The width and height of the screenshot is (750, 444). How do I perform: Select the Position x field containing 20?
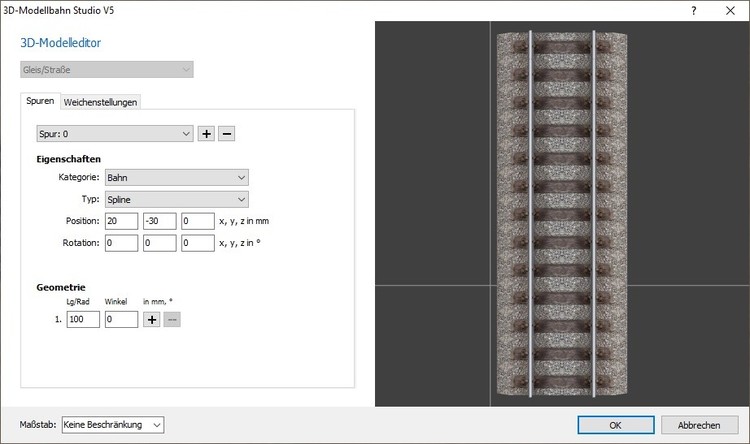121,221
